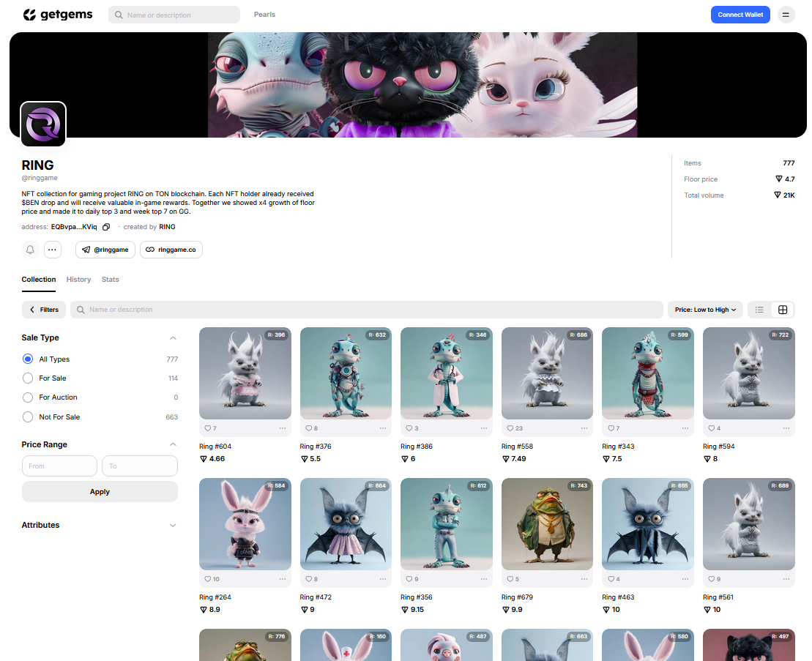812x661 pixels.
Task: Focus the collection search field
Action: [x=367, y=310]
